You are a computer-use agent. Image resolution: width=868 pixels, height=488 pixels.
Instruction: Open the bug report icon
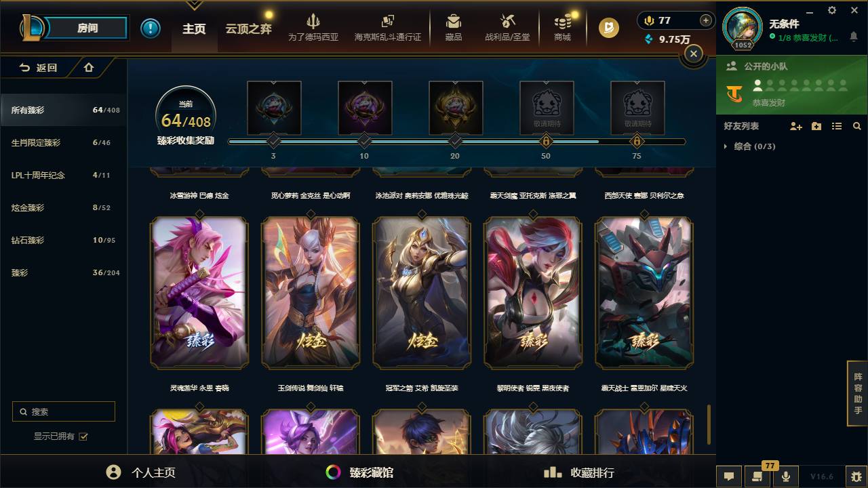[x=856, y=476]
